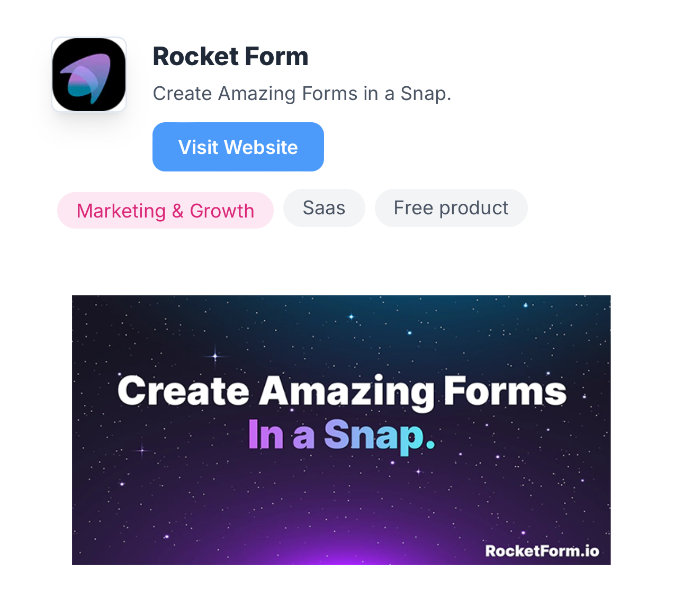
Task: Click the tagline under the Rocket Form title
Action: [x=302, y=94]
